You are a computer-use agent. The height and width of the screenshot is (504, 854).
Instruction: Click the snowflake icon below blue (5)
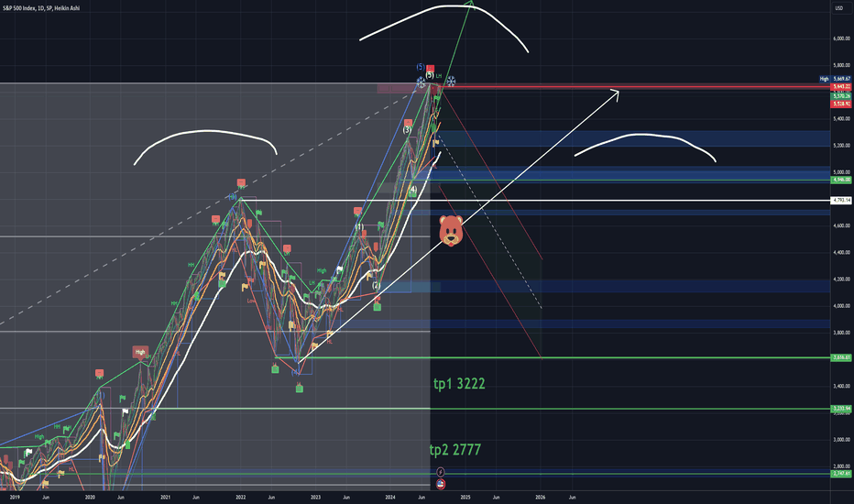[x=421, y=82]
